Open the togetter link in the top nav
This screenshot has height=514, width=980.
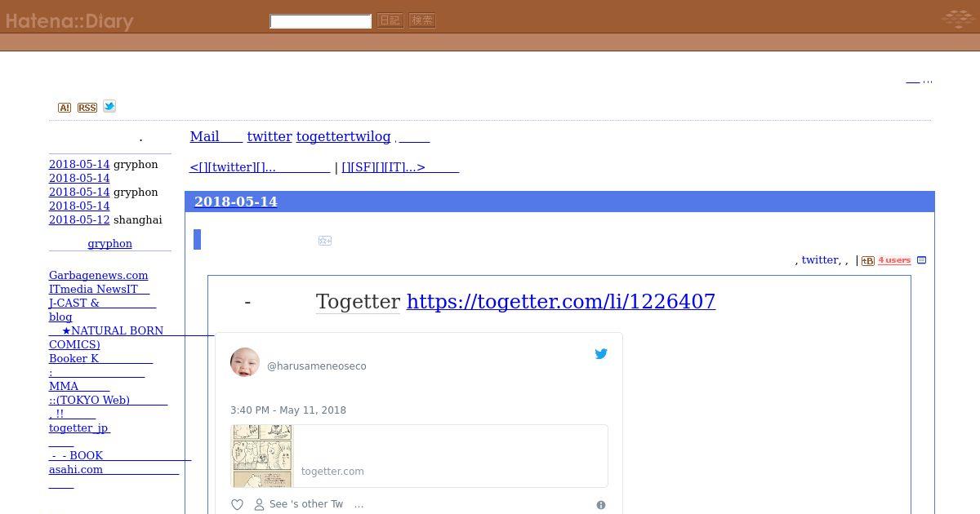[x=323, y=137]
